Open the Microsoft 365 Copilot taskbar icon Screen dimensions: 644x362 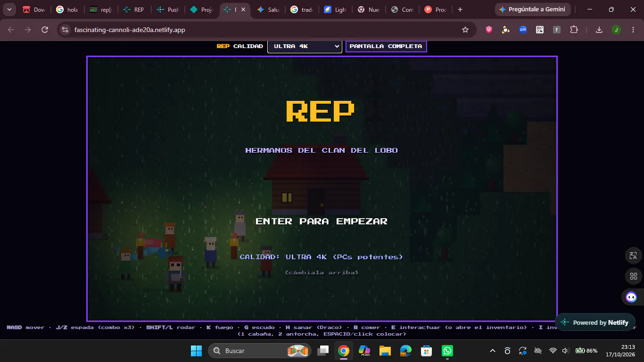click(364, 351)
